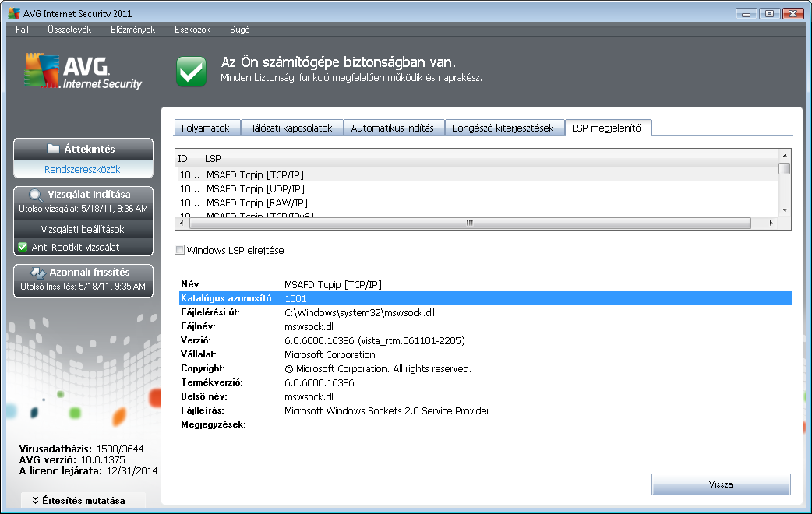The image size is (812, 514).
Task: Click the vertical scrollbar thumb in LSP list
Action: [785, 169]
